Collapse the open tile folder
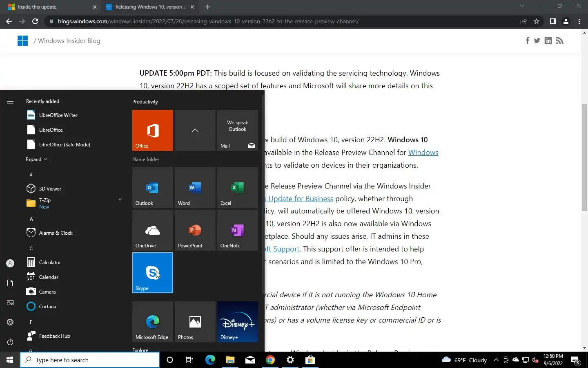 [195, 130]
